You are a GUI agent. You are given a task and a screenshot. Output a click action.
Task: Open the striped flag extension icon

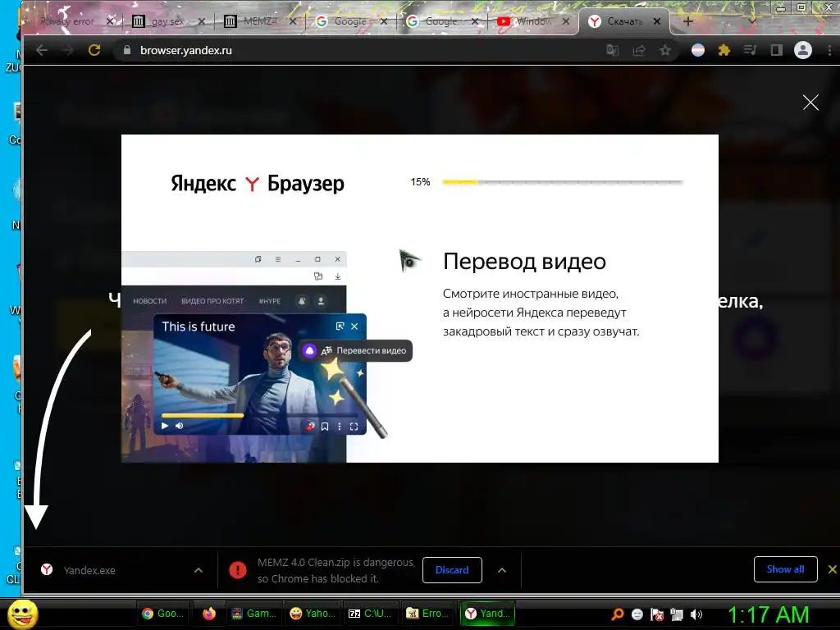(x=697, y=50)
